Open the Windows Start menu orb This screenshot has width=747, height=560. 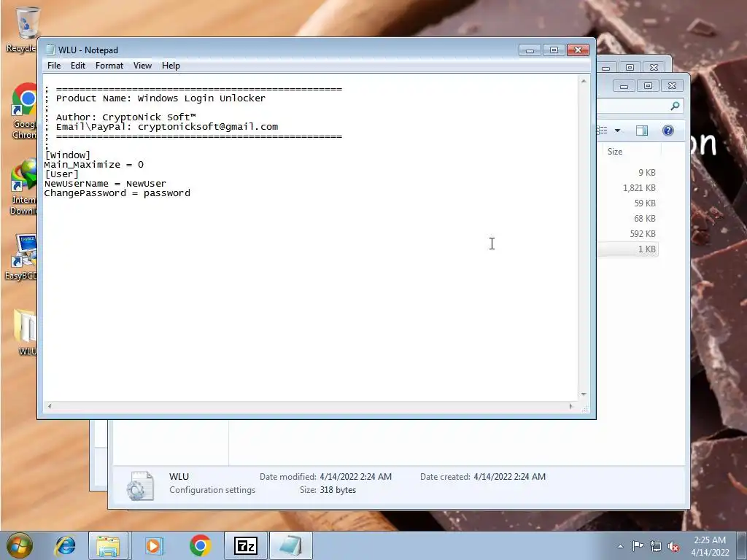(20, 545)
